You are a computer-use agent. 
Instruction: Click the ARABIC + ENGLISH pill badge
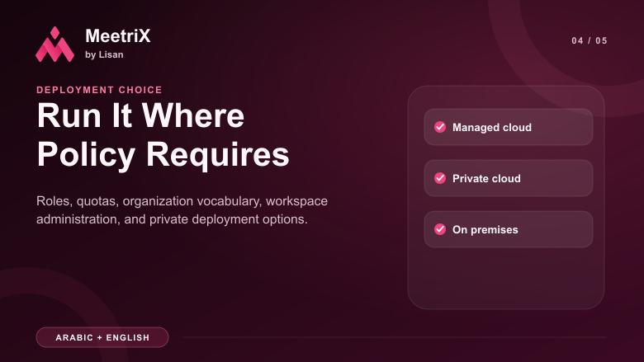coord(102,337)
